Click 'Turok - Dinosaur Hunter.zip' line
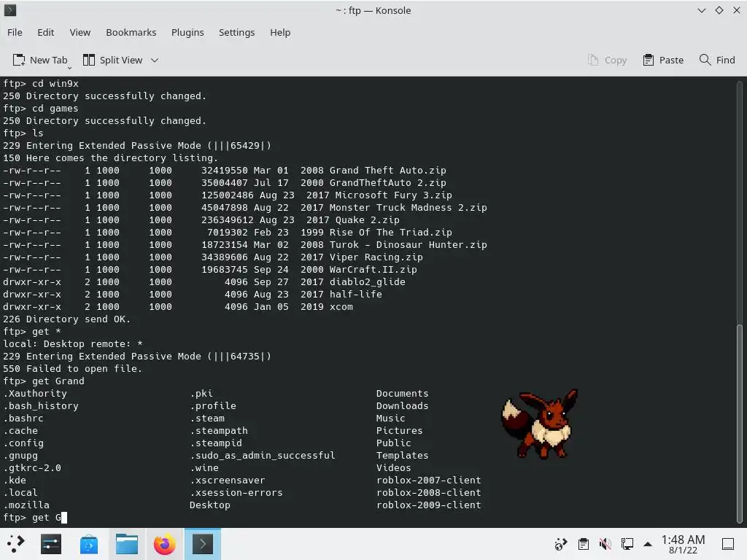 [245, 245]
